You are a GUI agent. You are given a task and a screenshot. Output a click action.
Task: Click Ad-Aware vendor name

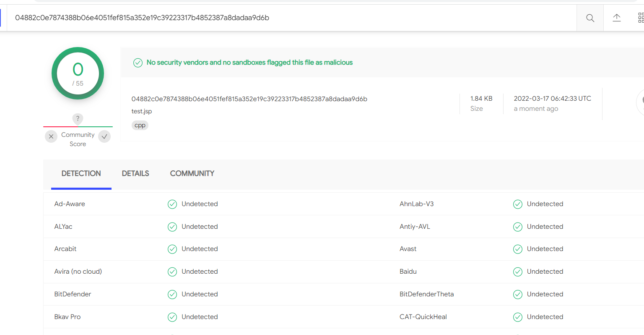pyautogui.click(x=70, y=204)
